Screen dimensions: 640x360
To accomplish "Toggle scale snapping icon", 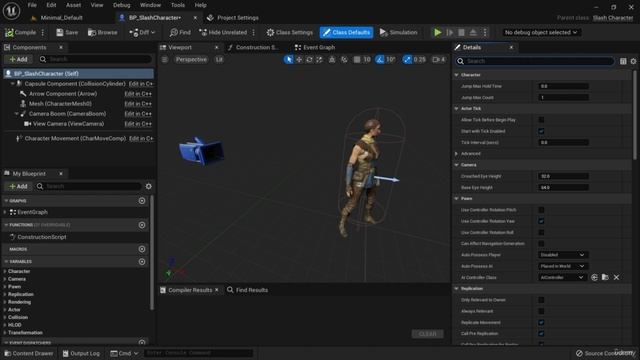I will [407, 60].
